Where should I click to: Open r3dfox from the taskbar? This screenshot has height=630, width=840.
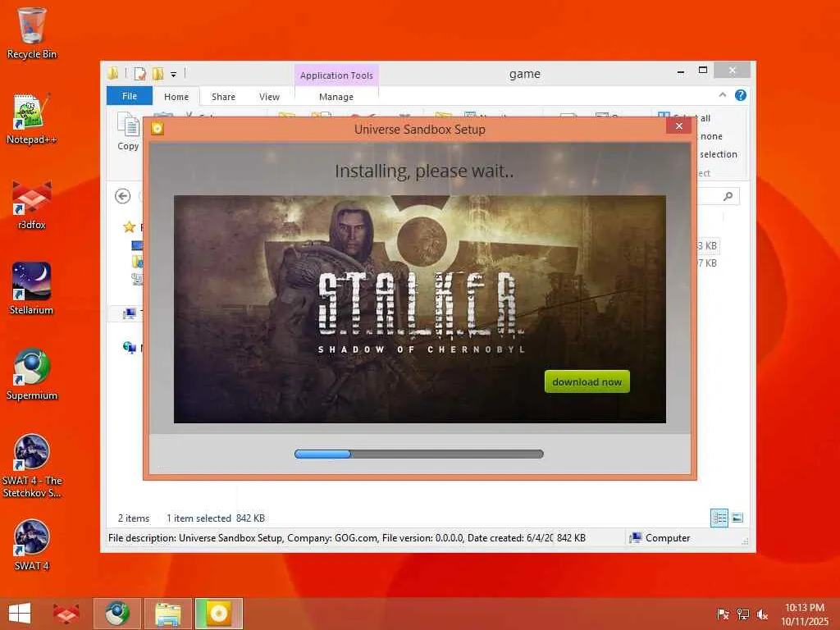pos(66,614)
